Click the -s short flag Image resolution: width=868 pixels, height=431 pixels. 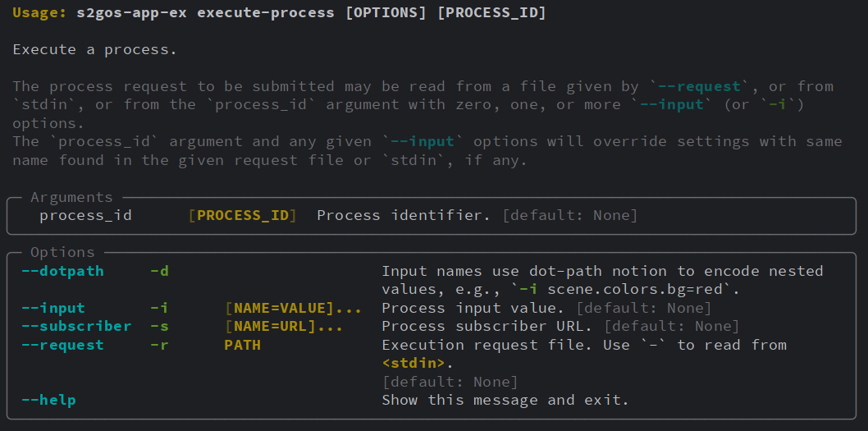point(159,326)
